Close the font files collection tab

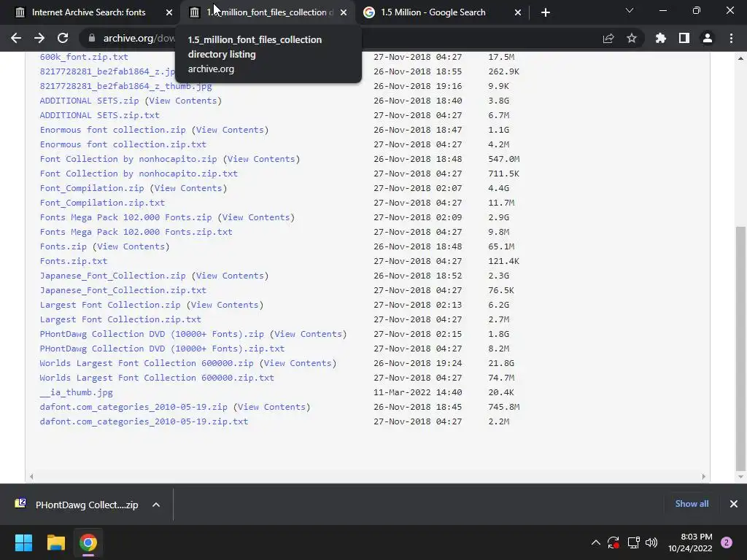[x=344, y=12]
